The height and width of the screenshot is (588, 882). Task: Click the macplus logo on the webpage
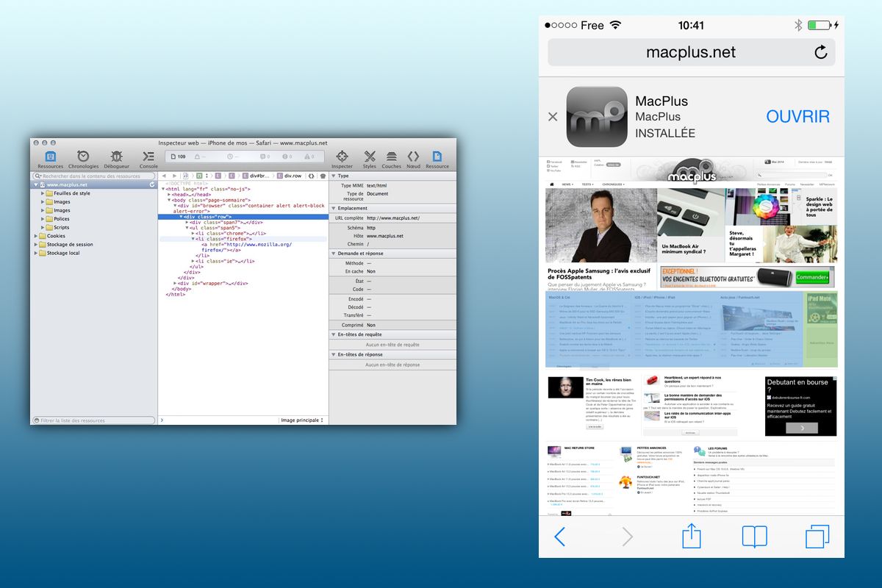(691, 171)
